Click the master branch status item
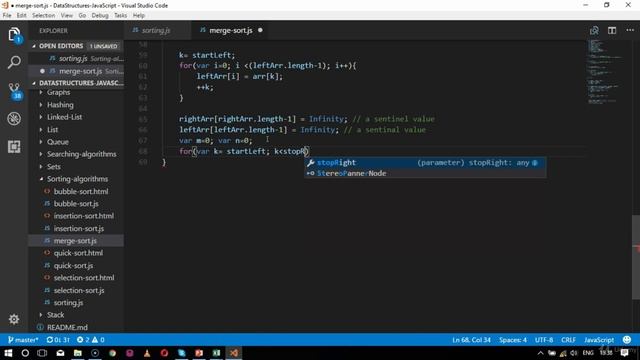 pos(23,340)
